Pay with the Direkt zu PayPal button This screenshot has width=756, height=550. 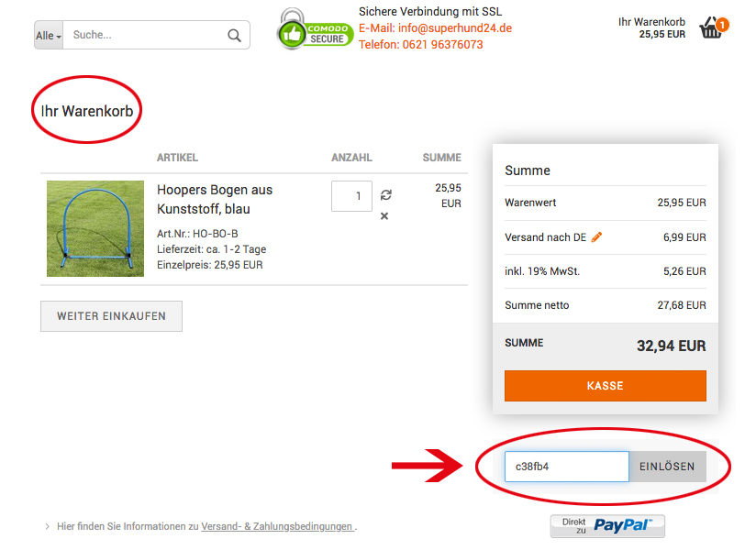pos(607,526)
